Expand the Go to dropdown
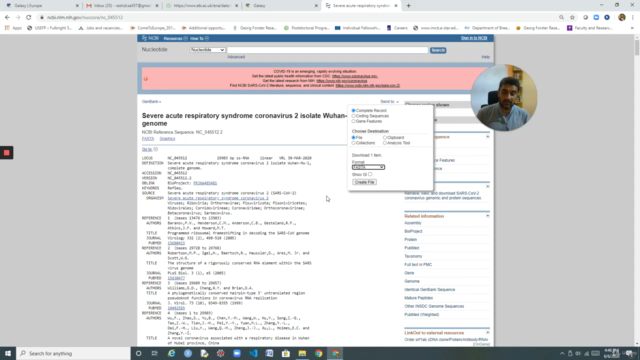 (x=150, y=149)
